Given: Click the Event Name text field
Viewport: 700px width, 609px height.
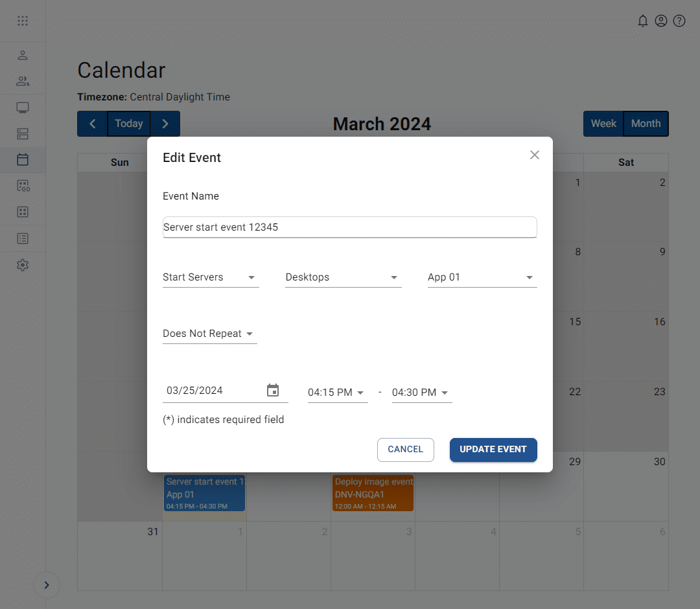Looking at the screenshot, I should (x=349, y=227).
